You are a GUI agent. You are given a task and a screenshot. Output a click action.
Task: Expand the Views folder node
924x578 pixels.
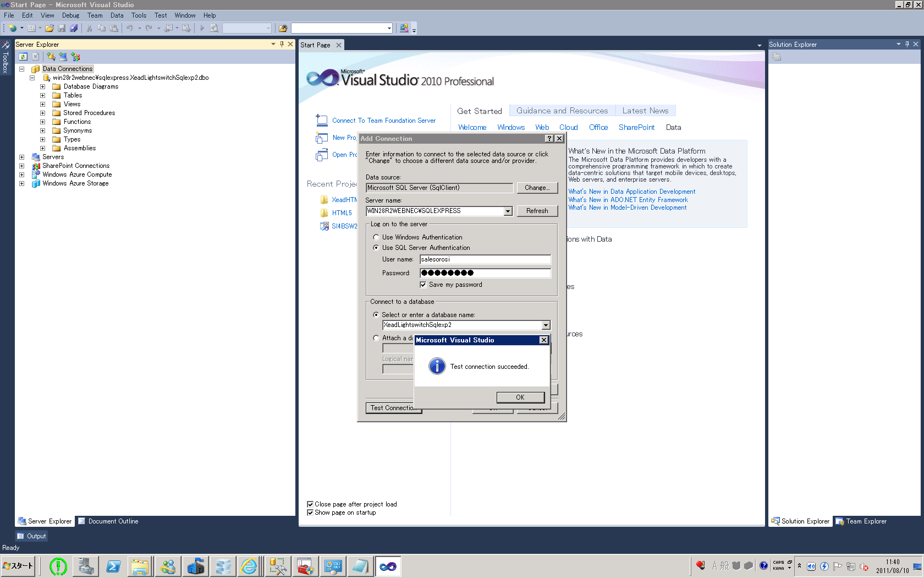(x=42, y=104)
